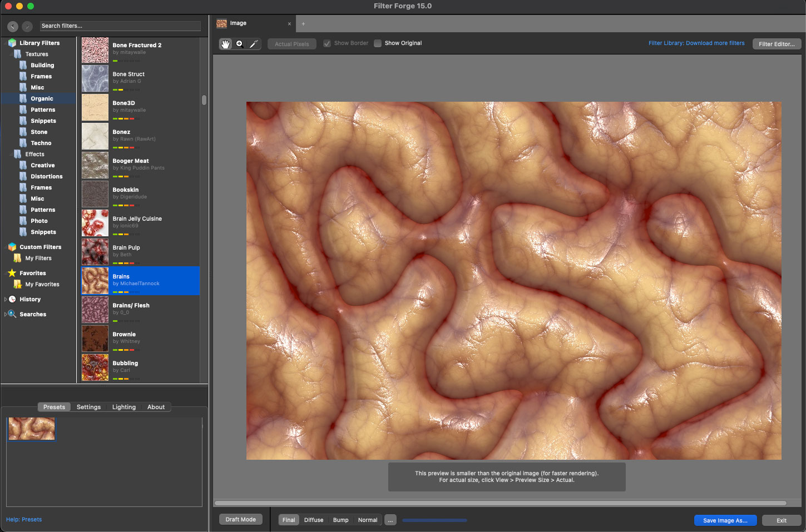
Task: Expand the History tree node
Action: (x=6, y=299)
